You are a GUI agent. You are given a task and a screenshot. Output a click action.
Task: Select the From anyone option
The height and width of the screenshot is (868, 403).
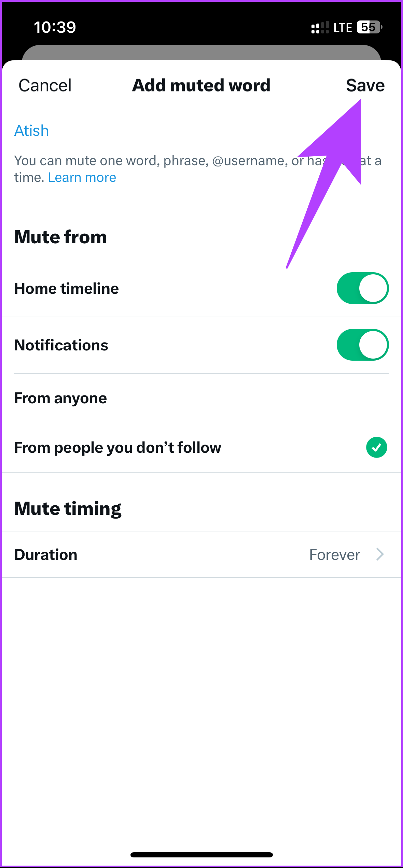coord(201,398)
